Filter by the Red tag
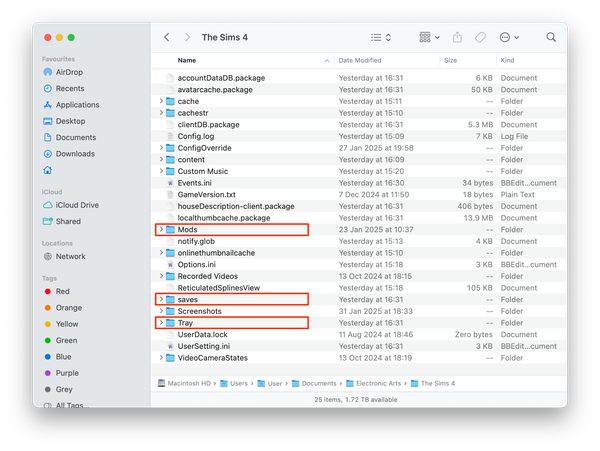This screenshot has height=451, width=600. pyautogui.click(x=62, y=291)
